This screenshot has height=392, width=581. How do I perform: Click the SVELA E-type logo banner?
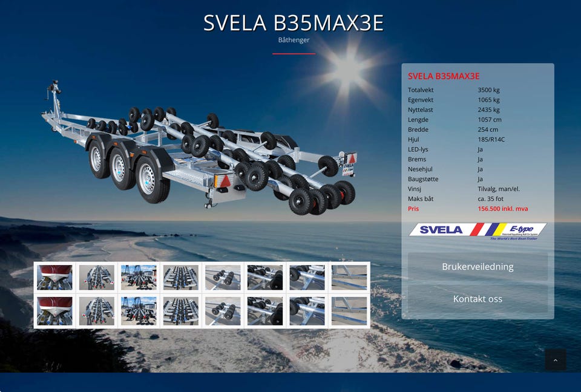(x=478, y=230)
